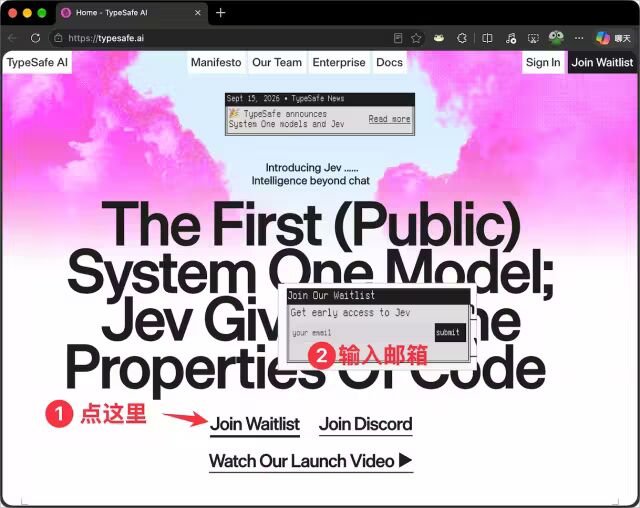Select the Home - TypeSafe AI tab
Viewport: 640px width, 508px height.
point(131,13)
